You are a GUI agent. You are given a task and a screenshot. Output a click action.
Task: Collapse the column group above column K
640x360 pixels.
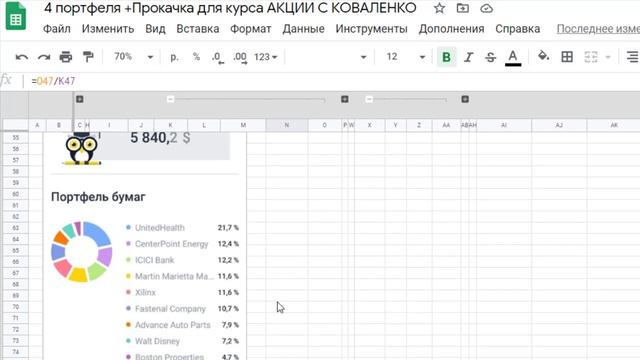tap(170, 99)
